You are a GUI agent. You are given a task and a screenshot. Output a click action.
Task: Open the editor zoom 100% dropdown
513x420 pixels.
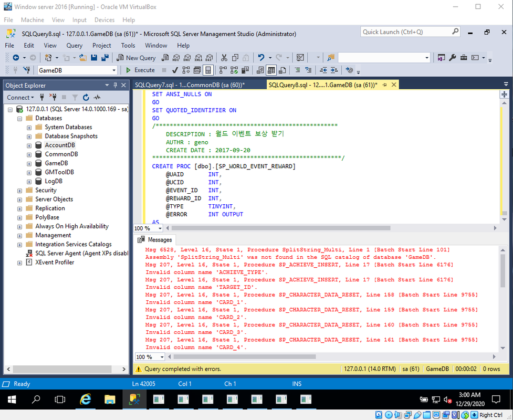pyautogui.click(x=160, y=228)
